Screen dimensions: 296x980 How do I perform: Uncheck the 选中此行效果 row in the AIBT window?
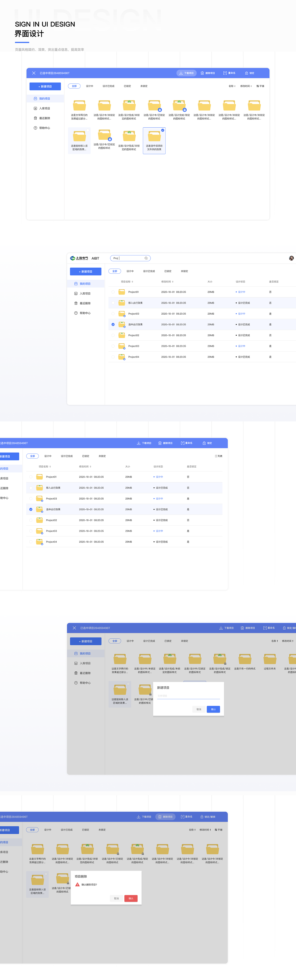click(113, 325)
